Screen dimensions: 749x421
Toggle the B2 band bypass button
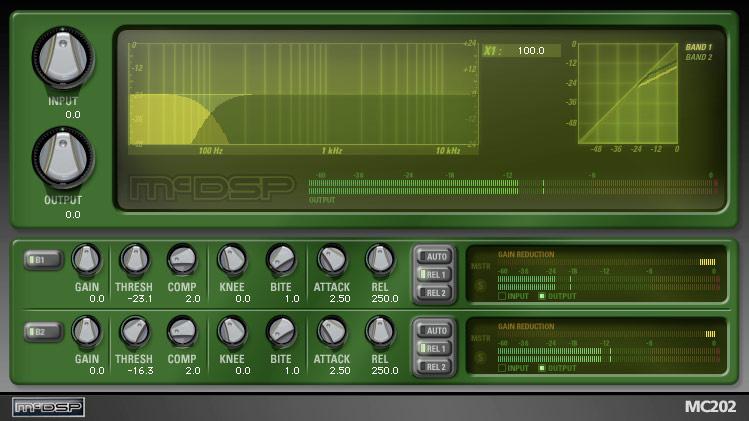point(43,332)
